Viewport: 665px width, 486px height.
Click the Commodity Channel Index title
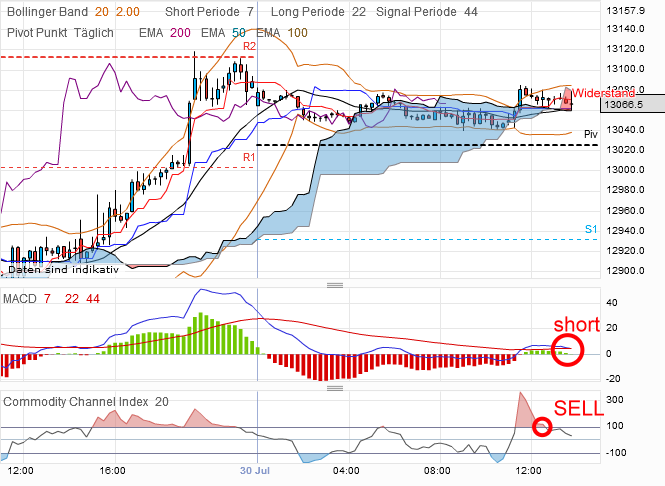pyautogui.click(x=76, y=402)
